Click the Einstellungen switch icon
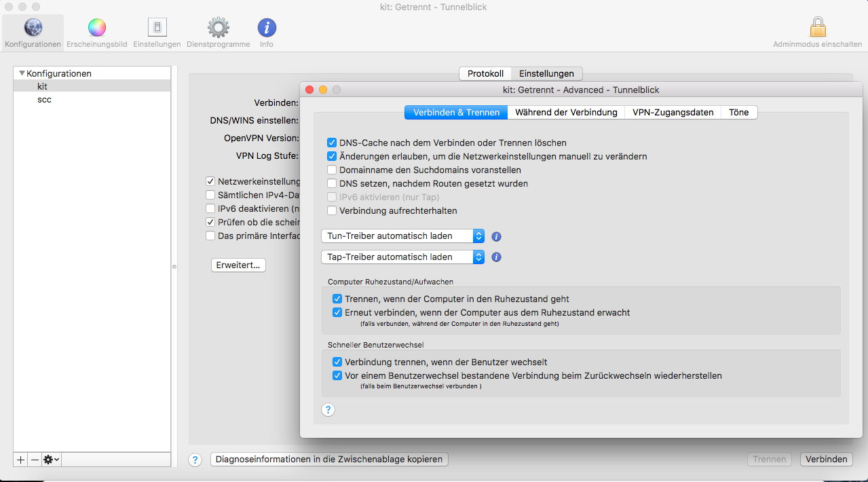Screen dimensions: 868x482 click(157, 28)
